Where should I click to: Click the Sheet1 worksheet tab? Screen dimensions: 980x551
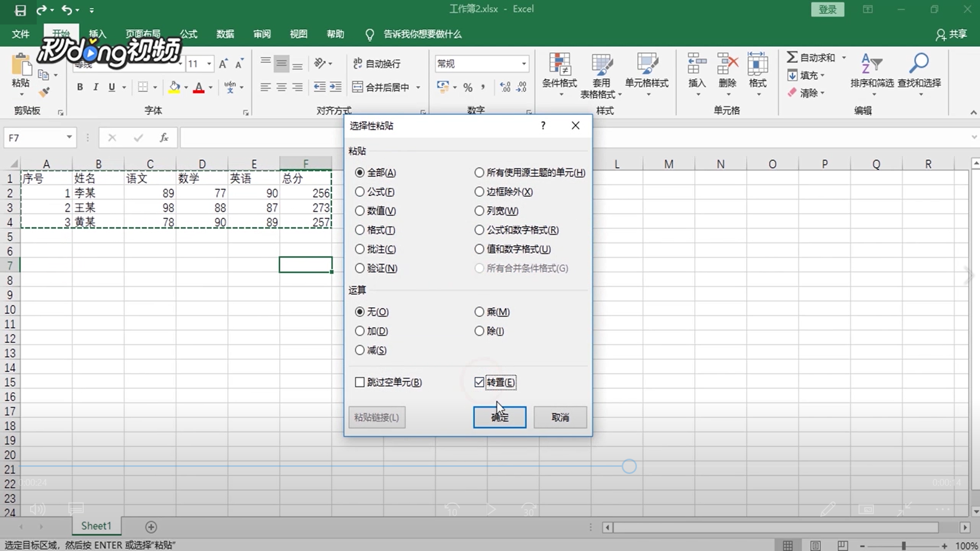click(x=96, y=526)
